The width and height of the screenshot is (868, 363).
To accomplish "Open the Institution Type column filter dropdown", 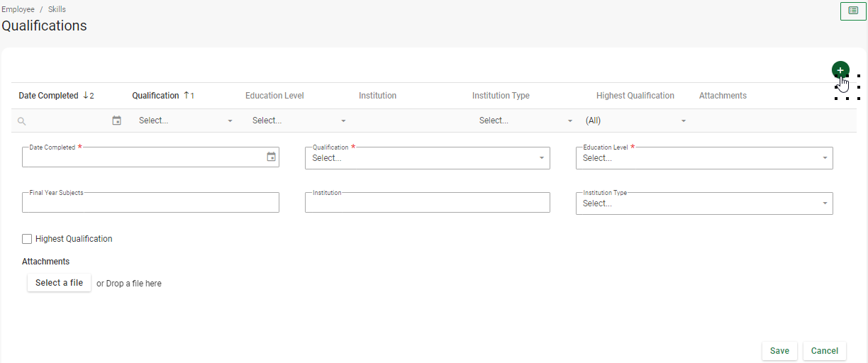I will [570, 121].
